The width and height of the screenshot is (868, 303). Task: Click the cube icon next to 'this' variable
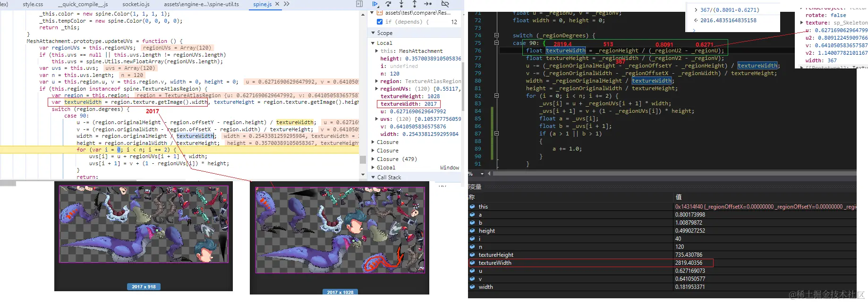coord(472,207)
